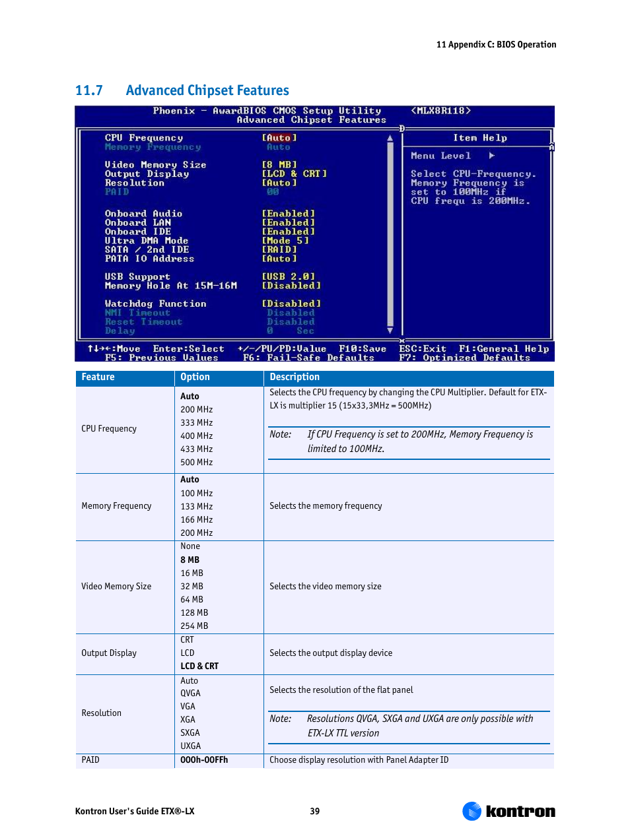The image size is (630, 840).
Task: Click the 254 MB option
Action: click(194, 626)
